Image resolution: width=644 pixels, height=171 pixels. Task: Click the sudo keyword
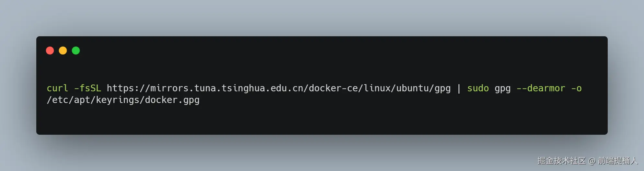pos(478,88)
